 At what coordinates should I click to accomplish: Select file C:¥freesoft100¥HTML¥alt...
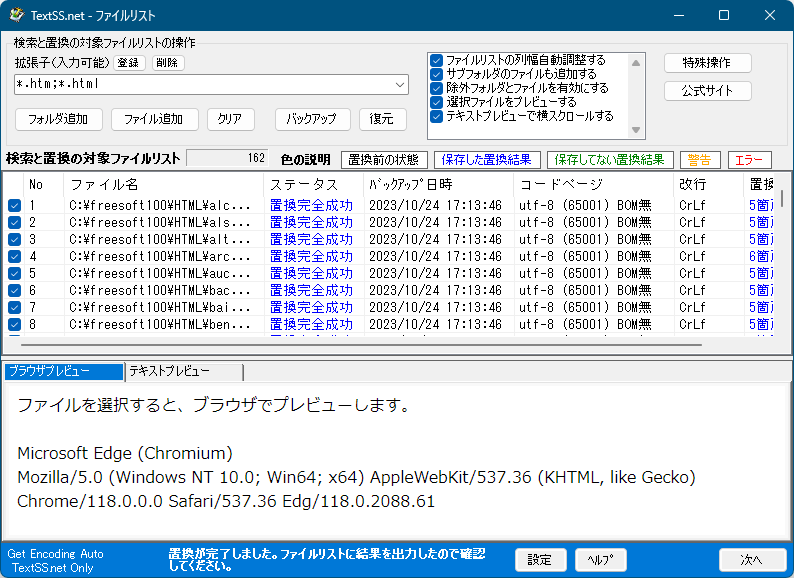click(160, 239)
